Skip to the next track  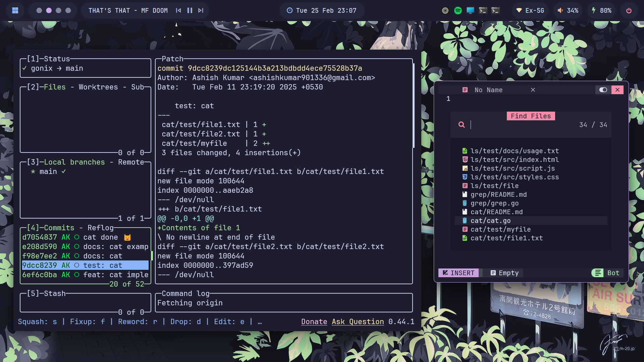pyautogui.click(x=201, y=10)
